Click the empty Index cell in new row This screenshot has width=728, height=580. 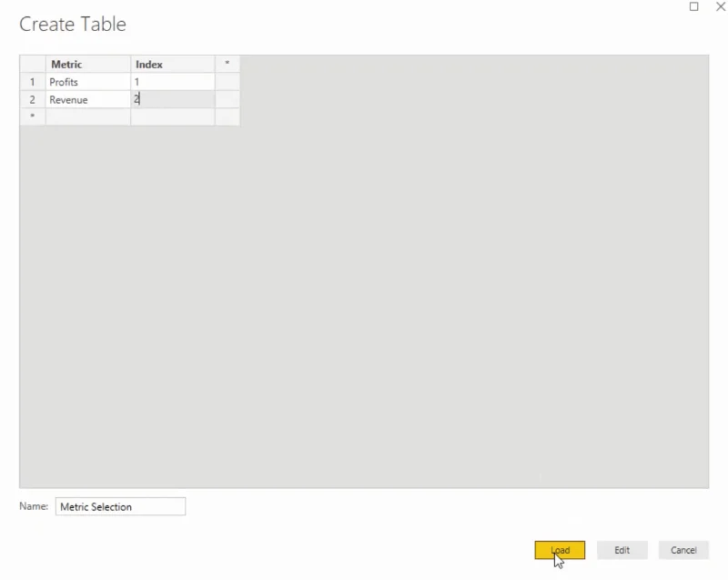[173, 117]
